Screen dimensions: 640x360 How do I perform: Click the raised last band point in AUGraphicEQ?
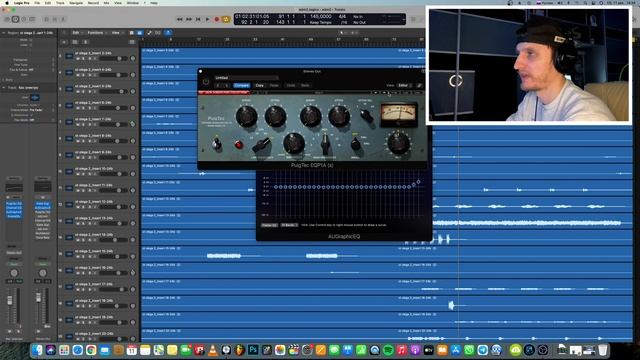[418, 182]
